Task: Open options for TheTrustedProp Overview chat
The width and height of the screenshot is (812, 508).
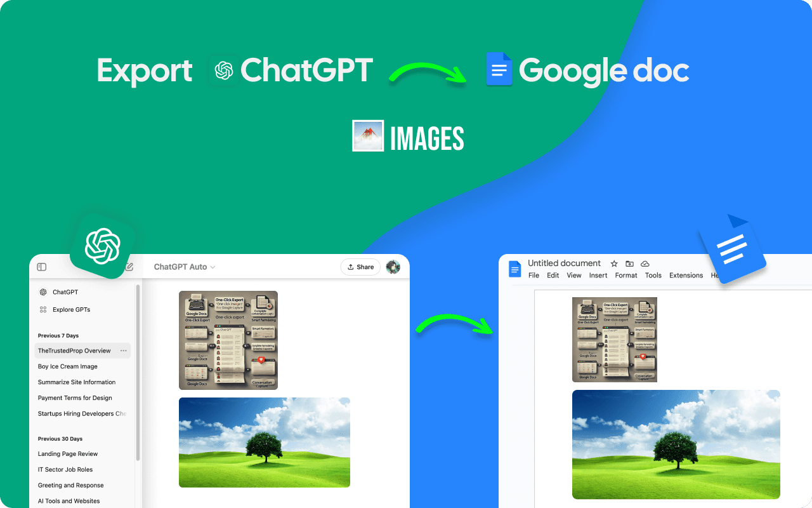Action: 123,351
